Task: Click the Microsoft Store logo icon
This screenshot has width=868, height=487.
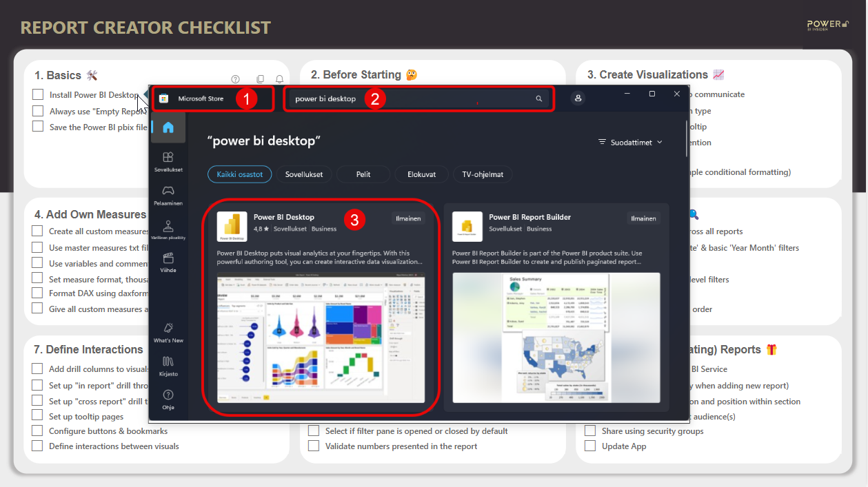Action: [164, 99]
